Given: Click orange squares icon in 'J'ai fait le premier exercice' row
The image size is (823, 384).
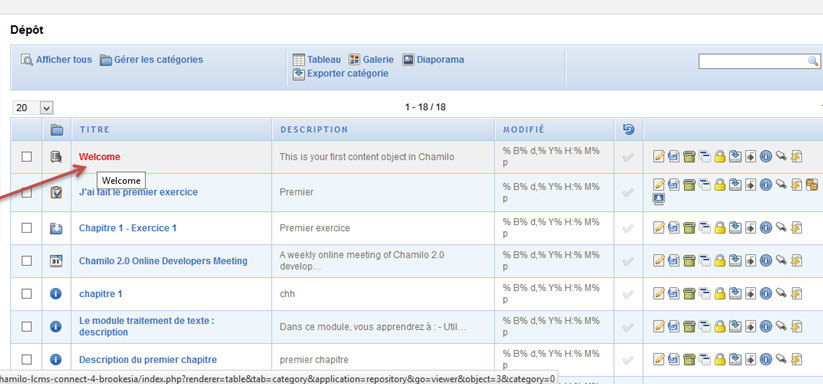Looking at the screenshot, I should [x=812, y=185].
